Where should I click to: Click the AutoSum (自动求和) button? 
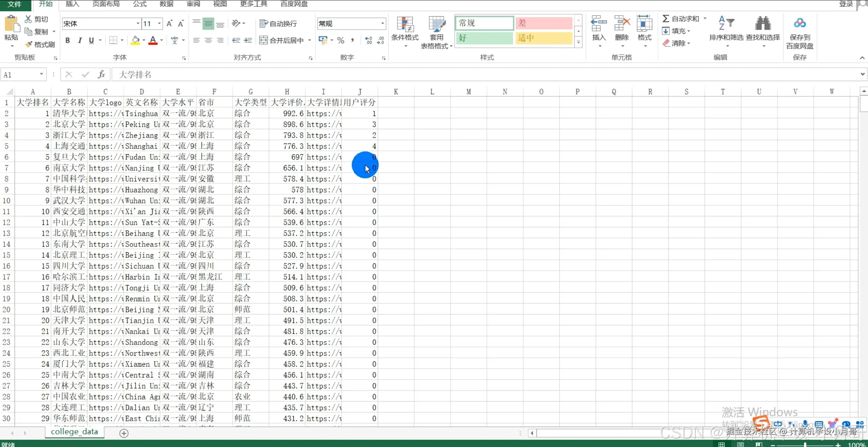pyautogui.click(x=681, y=19)
